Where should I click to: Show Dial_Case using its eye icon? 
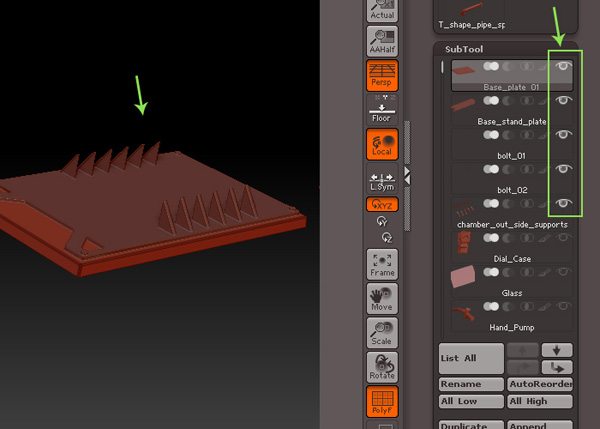click(563, 237)
